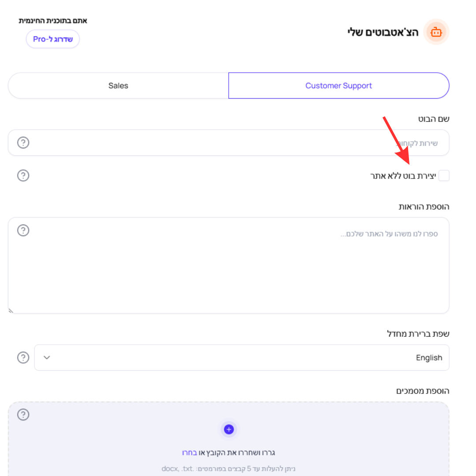Click the textarea resize handle corner
Viewport: 476px width, 476px height.
[x=11, y=311]
